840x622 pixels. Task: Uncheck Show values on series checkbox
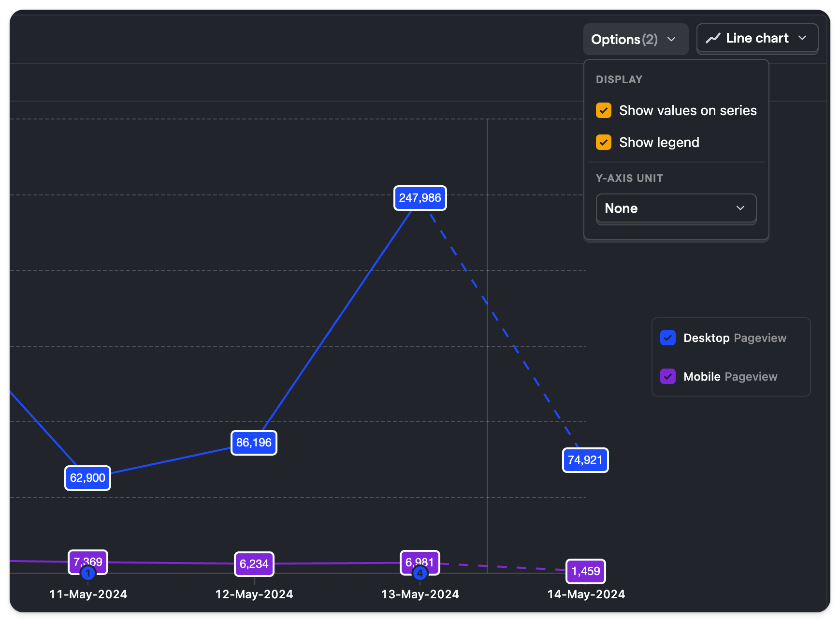[x=604, y=110]
